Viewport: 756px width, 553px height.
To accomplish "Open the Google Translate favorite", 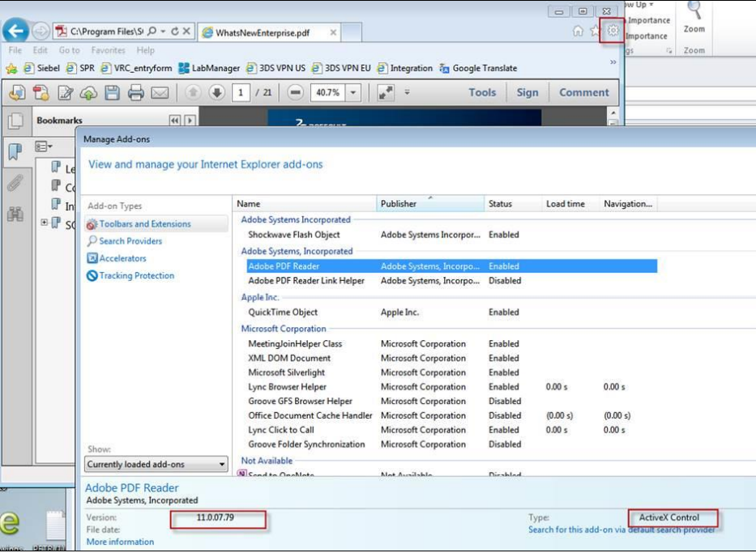I will tap(478, 68).
